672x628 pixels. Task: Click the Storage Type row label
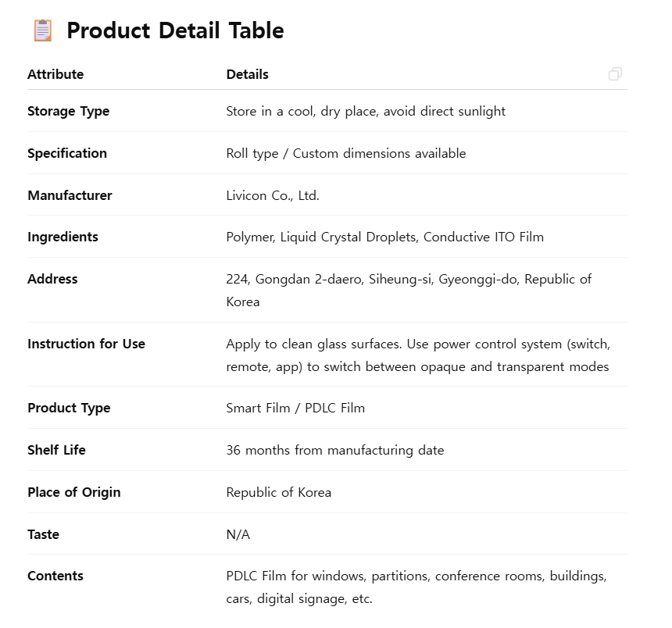coord(69,112)
